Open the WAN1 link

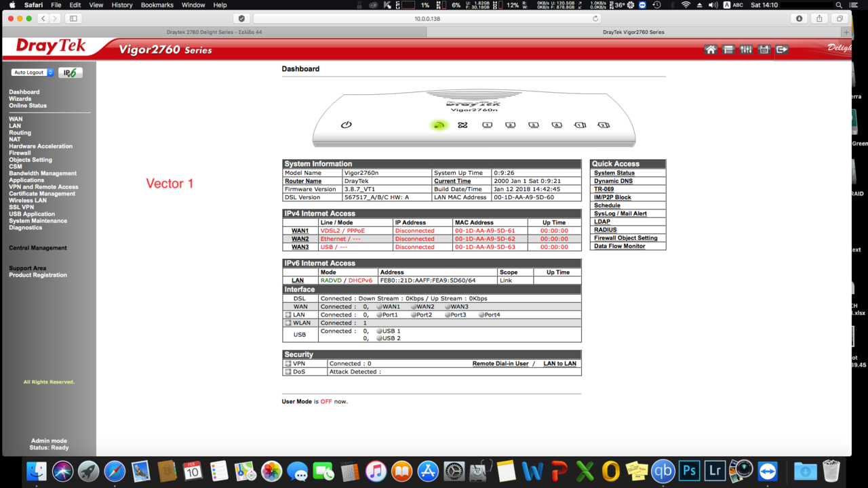point(300,230)
